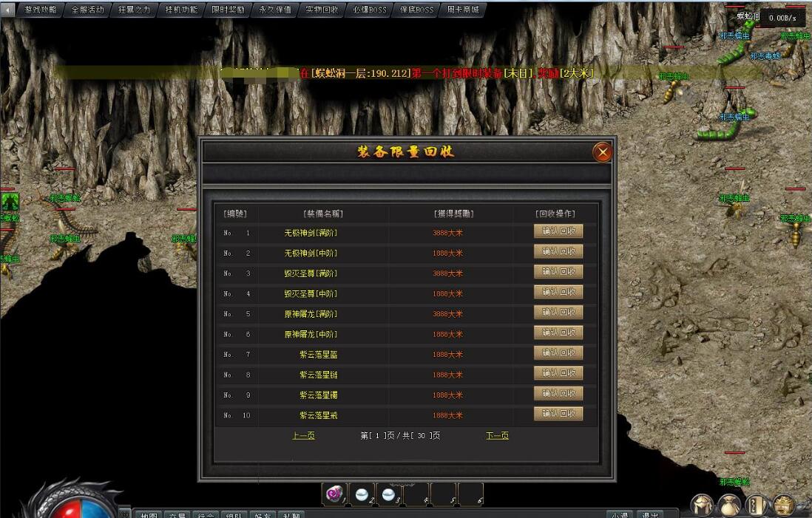Confirm recycle for 原神屠龙[中阶] row

558,333
